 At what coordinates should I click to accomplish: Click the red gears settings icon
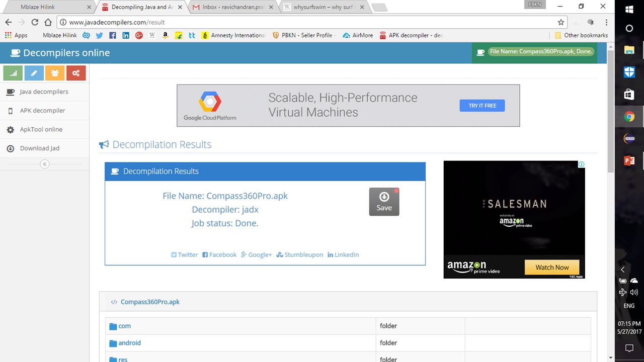click(76, 73)
